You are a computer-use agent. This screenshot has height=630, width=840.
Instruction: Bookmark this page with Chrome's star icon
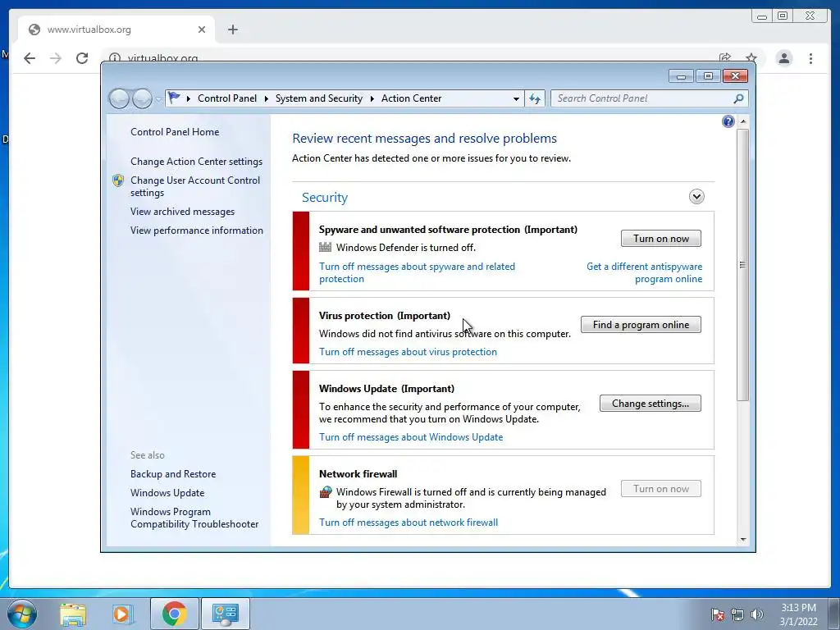pos(751,57)
